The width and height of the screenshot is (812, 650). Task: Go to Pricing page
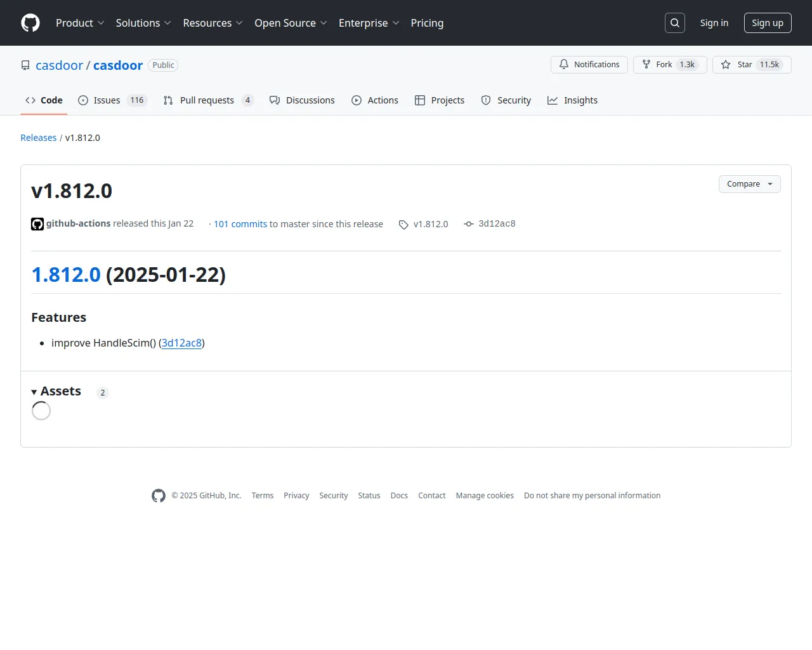click(x=427, y=23)
